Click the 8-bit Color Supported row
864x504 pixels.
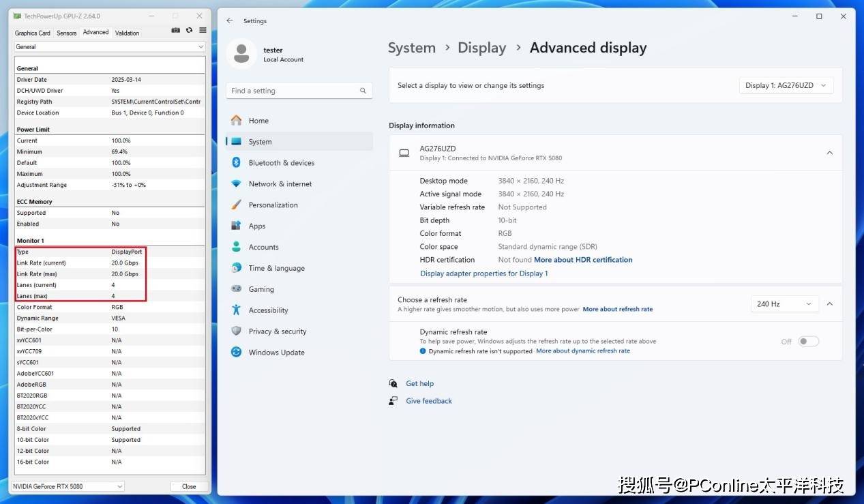click(110, 429)
